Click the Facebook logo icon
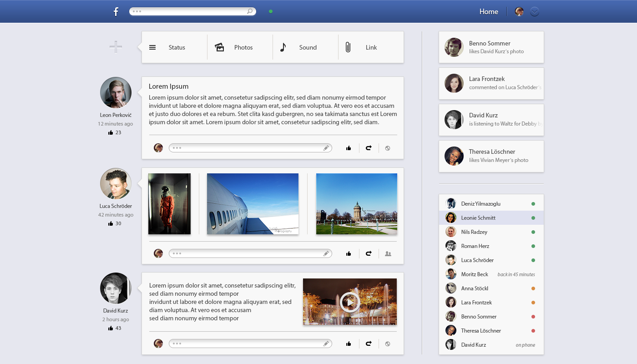 (x=116, y=12)
